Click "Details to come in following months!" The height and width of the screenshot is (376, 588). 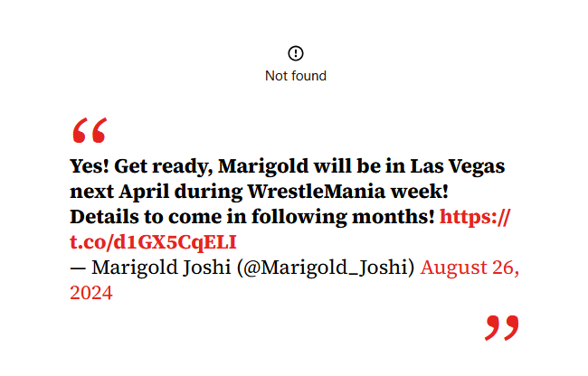[252, 217]
